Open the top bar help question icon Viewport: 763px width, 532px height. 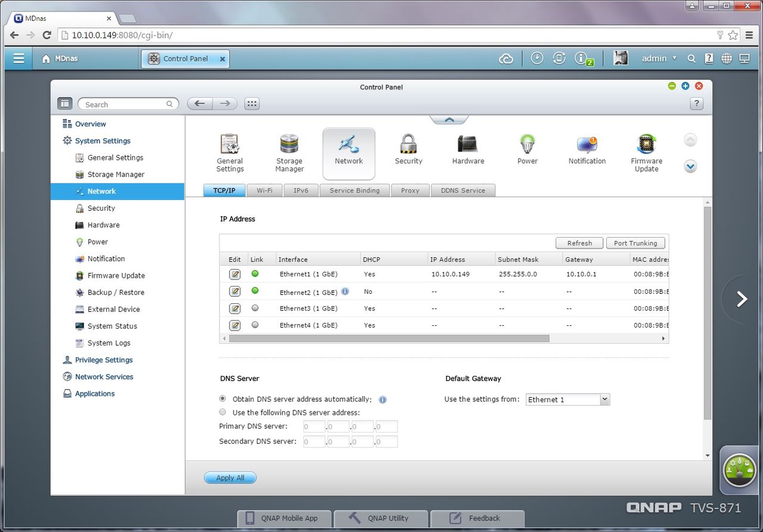pos(709,58)
